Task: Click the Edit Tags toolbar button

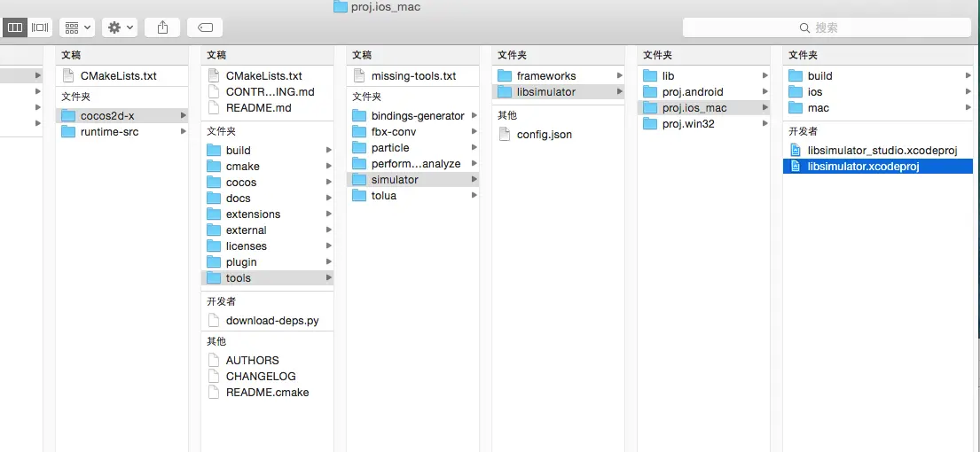Action: [x=205, y=27]
